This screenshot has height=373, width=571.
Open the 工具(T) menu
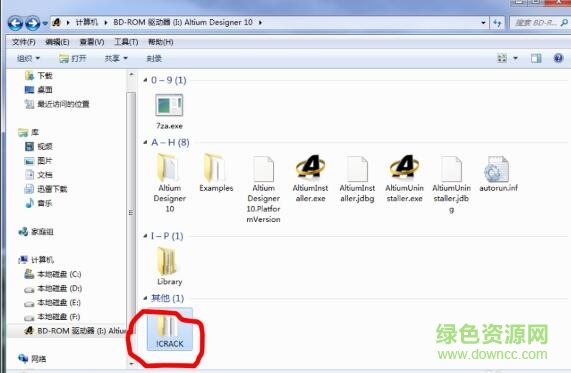pyautogui.click(x=126, y=42)
